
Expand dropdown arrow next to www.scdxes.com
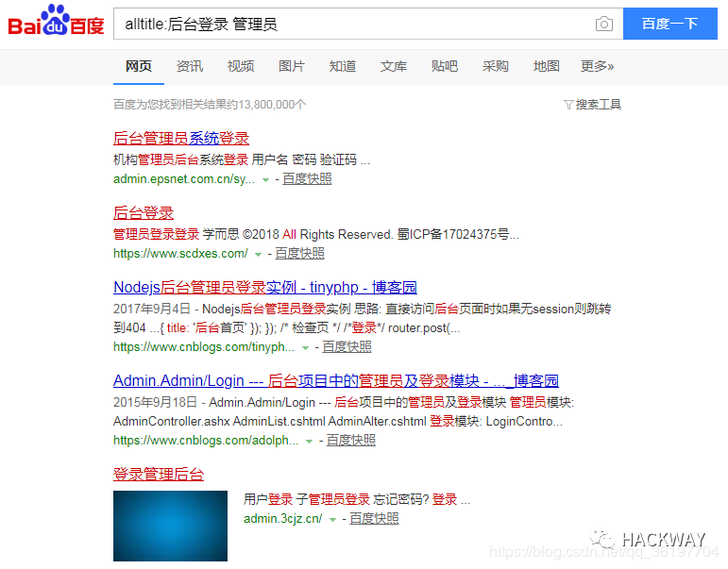[258, 255]
